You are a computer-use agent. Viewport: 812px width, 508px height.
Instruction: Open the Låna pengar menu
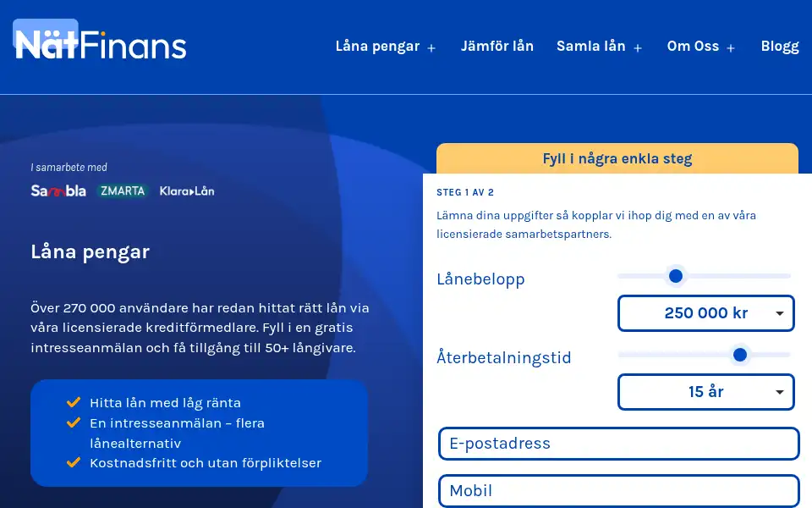pos(377,46)
